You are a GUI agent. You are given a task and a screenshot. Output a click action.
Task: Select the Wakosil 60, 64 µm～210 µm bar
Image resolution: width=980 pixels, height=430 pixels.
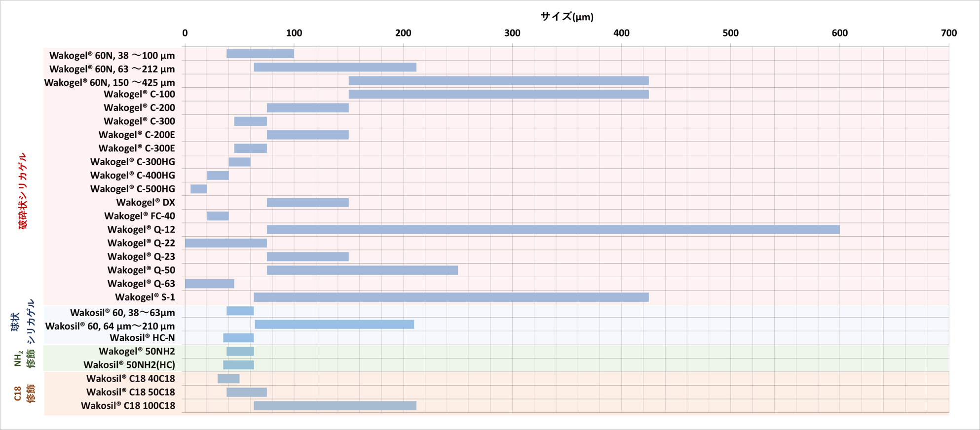334,324
